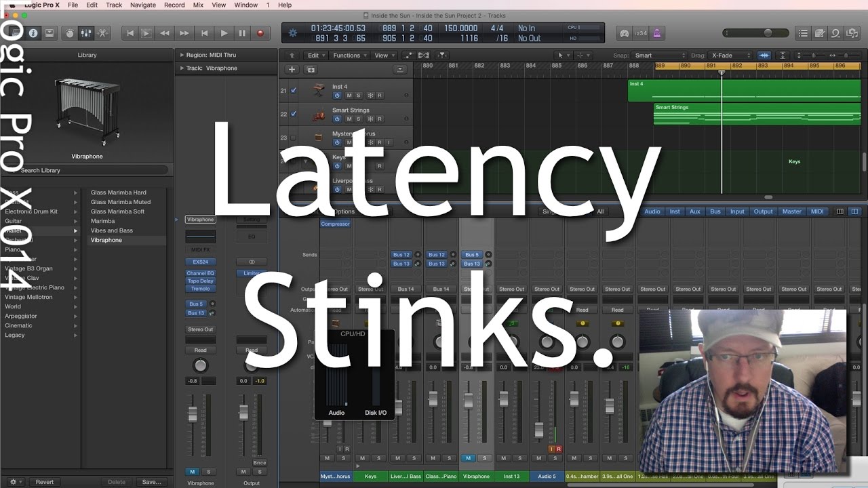Expand the Track: Vibraphone disclosure triangle
The image size is (868, 488).
pyautogui.click(x=182, y=68)
